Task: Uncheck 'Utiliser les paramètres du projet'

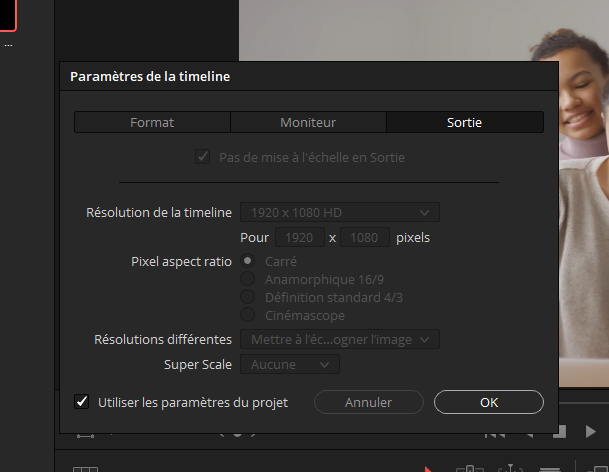Action: pos(82,402)
